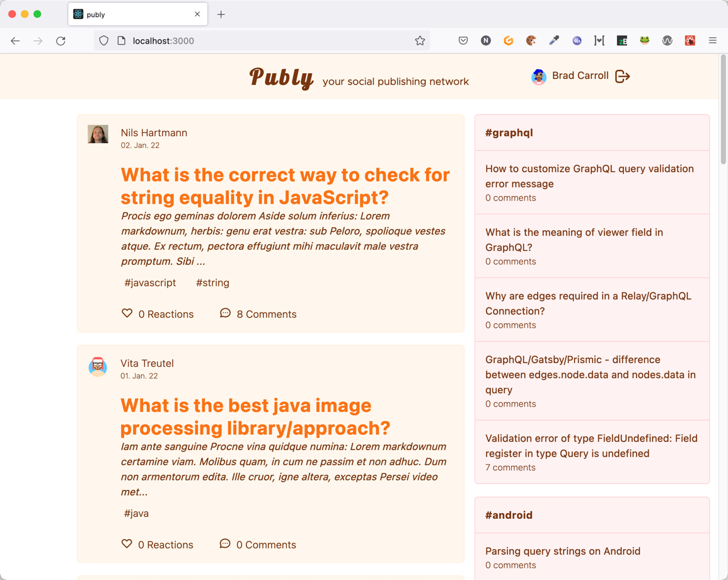Viewport: 728px width, 580px height.
Task: Open 'What is the meaning of viewer field' link
Action: pos(574,240)
